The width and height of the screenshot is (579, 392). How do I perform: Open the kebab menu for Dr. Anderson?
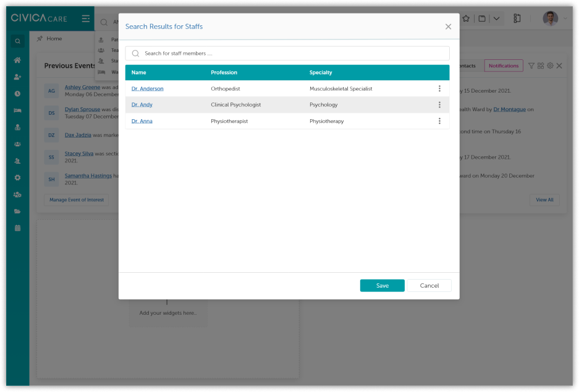[439, 88]
